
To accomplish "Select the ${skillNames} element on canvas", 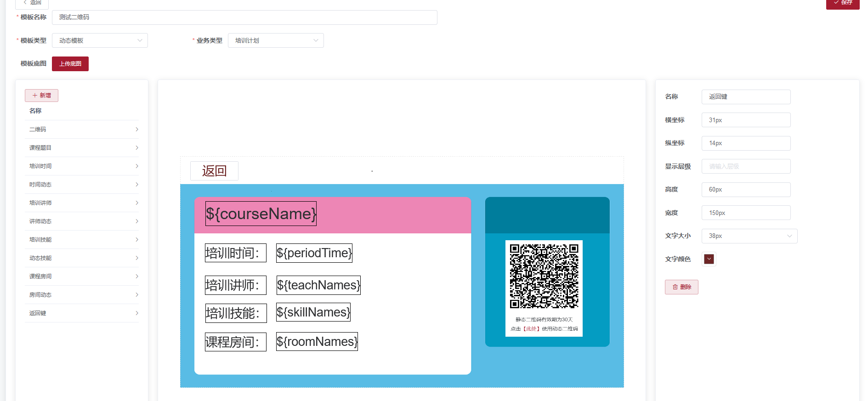I will pos(313,312).
